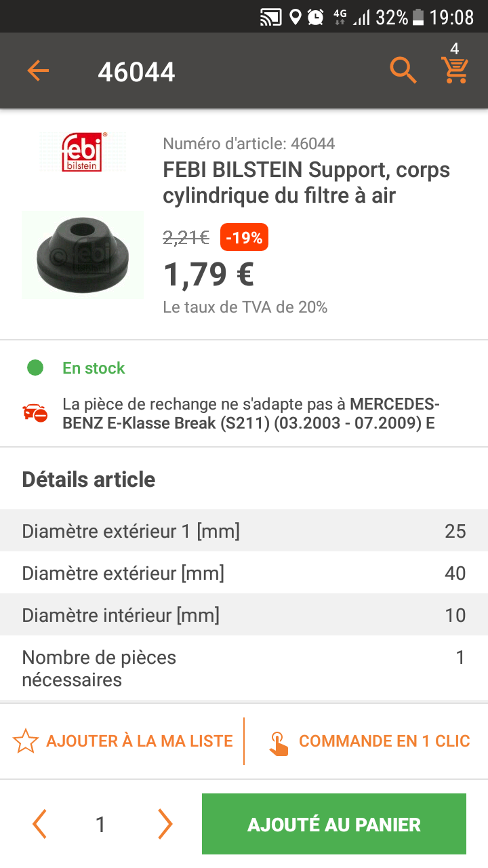Tap the cast icon in status bar
Image resolution: width=488 pixels, height=868 pixels.
click(x=270, y=17)
